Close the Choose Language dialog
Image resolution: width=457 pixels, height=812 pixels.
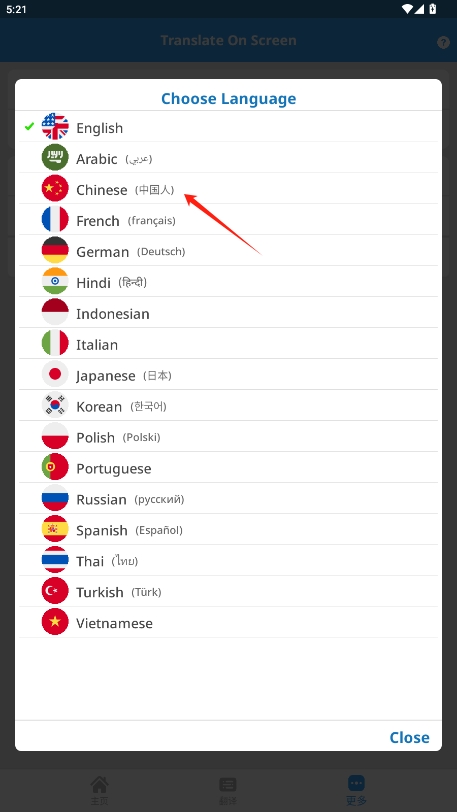pyautogui.click(x=409, y=737)
